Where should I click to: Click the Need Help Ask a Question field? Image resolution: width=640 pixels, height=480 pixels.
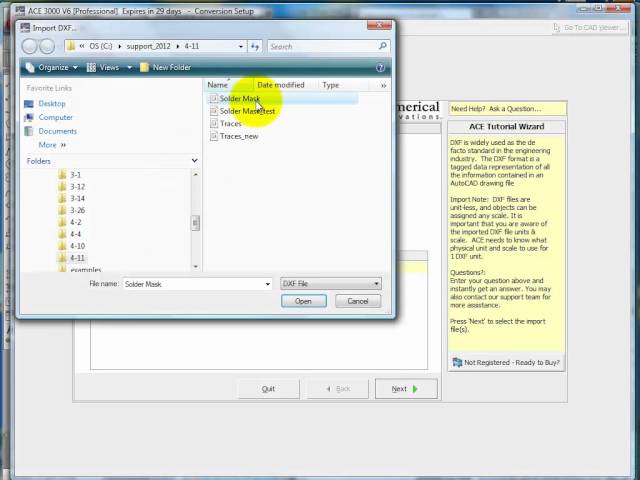(x=507, y=109)
